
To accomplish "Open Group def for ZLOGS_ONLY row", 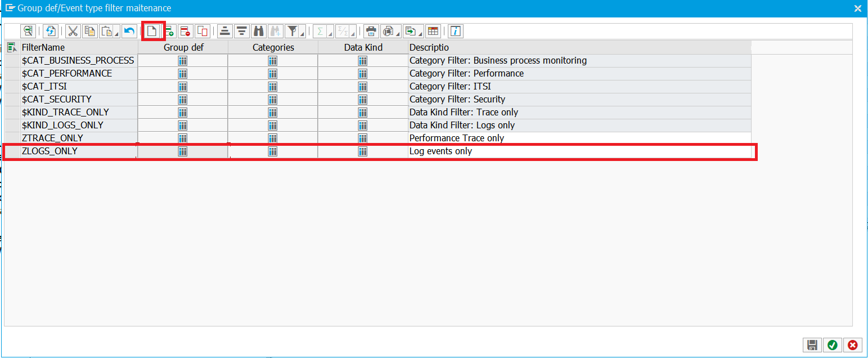I will (183, 151).
